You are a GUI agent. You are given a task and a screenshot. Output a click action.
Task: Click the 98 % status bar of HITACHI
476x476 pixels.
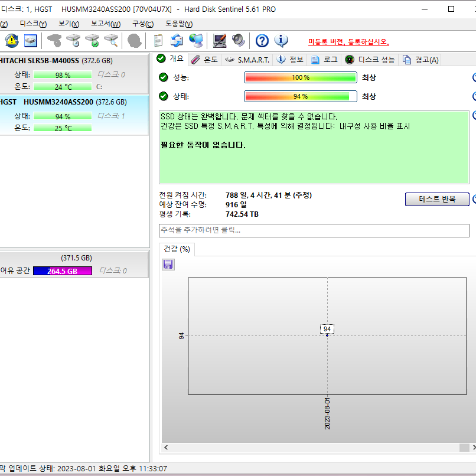63,74
